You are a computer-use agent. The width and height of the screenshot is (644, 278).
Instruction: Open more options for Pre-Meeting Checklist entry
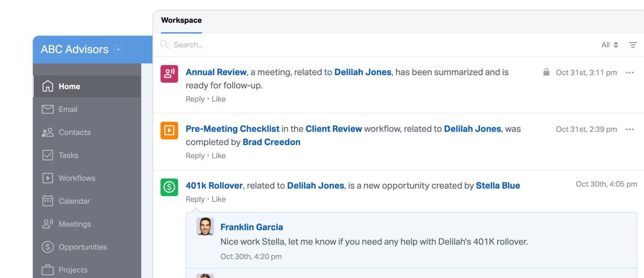(630, 129)
